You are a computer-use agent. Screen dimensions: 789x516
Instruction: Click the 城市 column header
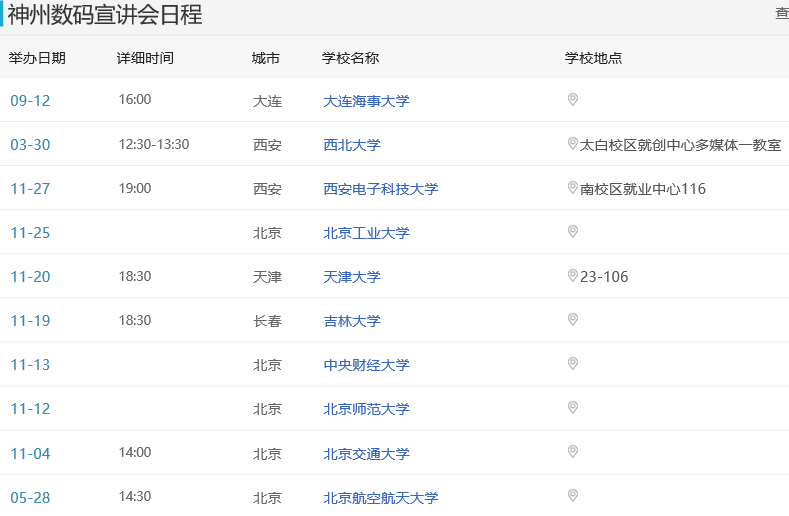(x=266, y=58)
